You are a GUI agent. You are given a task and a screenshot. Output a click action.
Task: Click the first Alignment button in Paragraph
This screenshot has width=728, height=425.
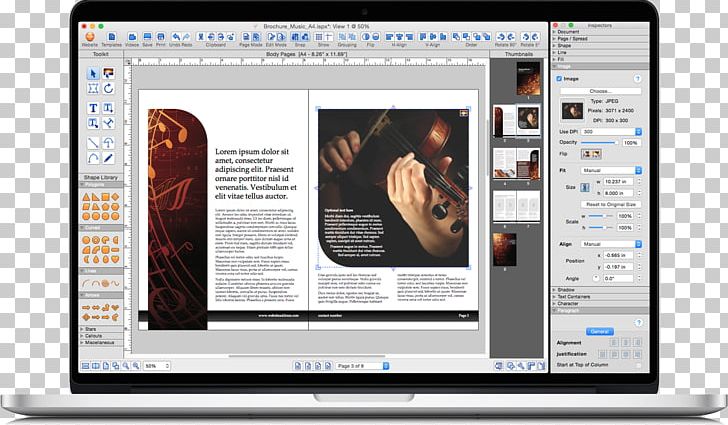(614, 343)
